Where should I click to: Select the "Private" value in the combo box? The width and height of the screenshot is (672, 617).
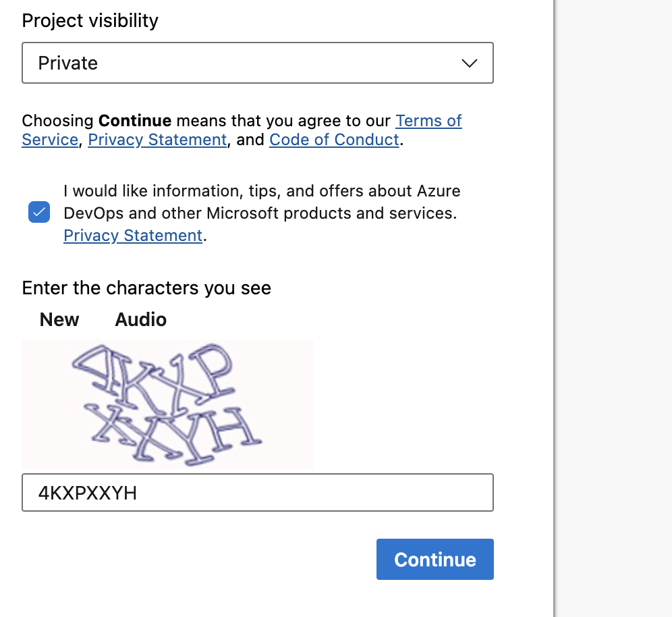click(x=68, y=63)
